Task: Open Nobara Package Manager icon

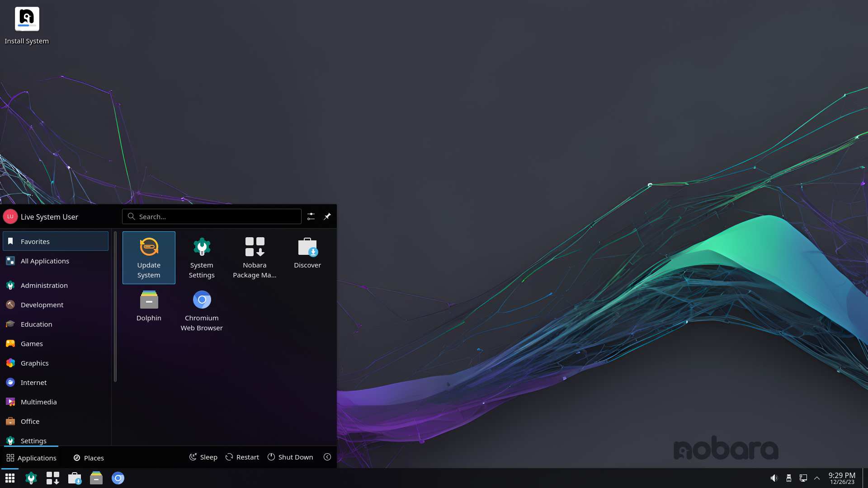Action: pyautogui.click(x=255, y=257)
